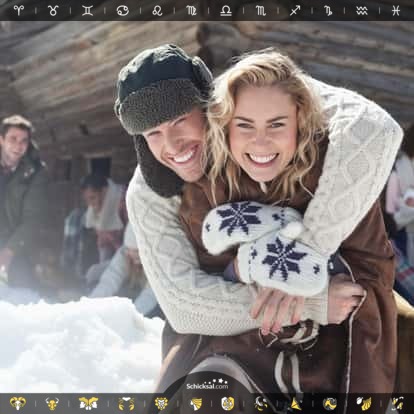Open the gold lion (Leo) illustration icon
The image size is (414, 414).
pos(162,403)
